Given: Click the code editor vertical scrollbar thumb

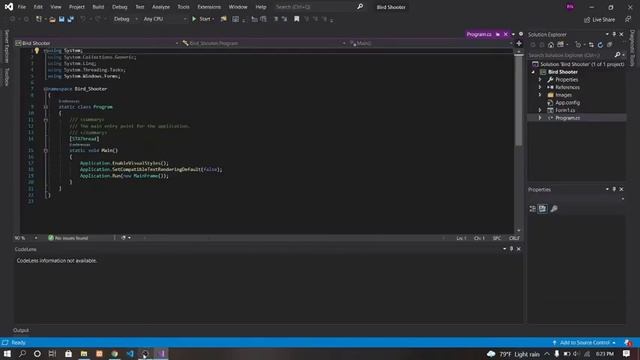Looking at the screenshot, I should pos(518,102).
